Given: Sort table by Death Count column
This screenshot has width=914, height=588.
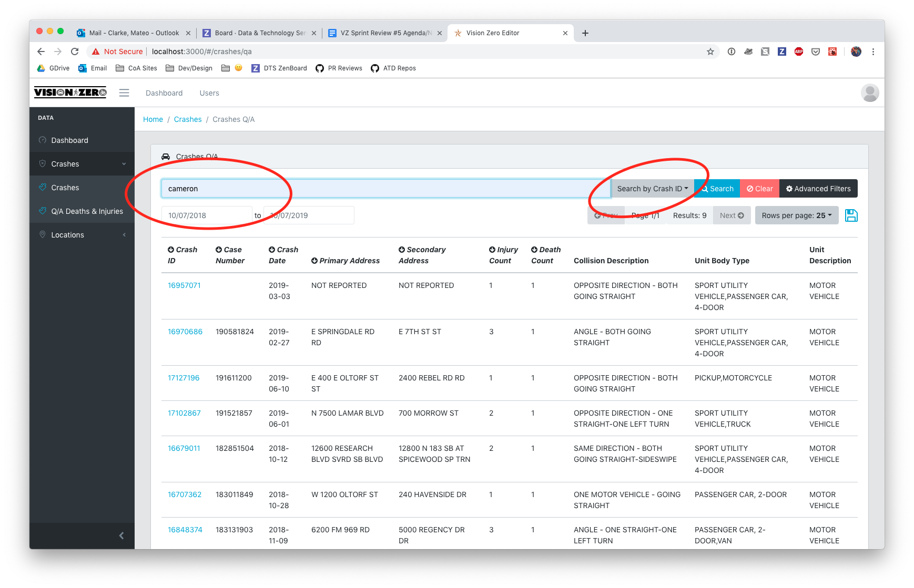Looking at the screenshot, I should click(546, 255).
